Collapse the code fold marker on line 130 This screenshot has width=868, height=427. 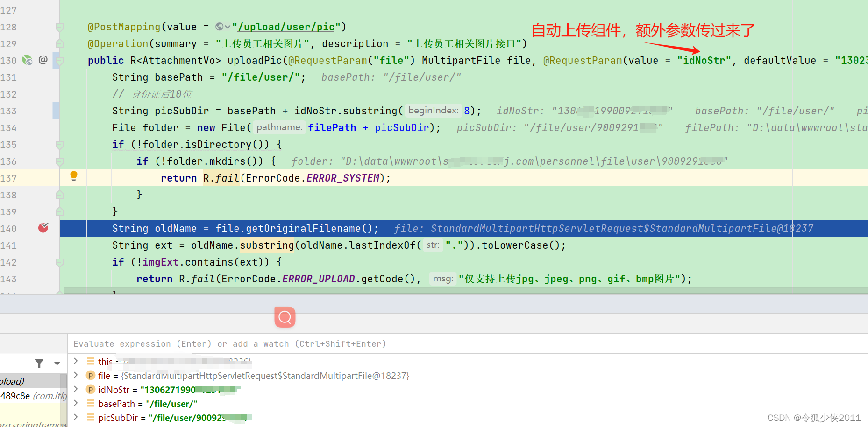(59, 60)
